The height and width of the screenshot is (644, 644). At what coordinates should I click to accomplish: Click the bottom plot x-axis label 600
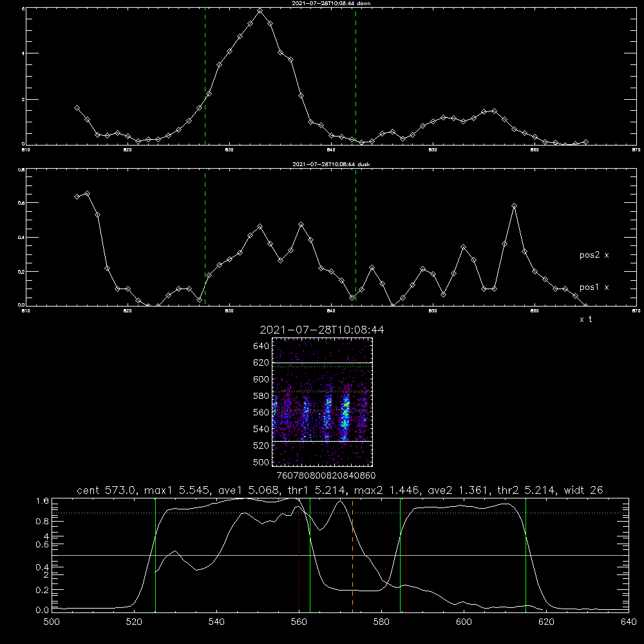[x=464, y=622]
